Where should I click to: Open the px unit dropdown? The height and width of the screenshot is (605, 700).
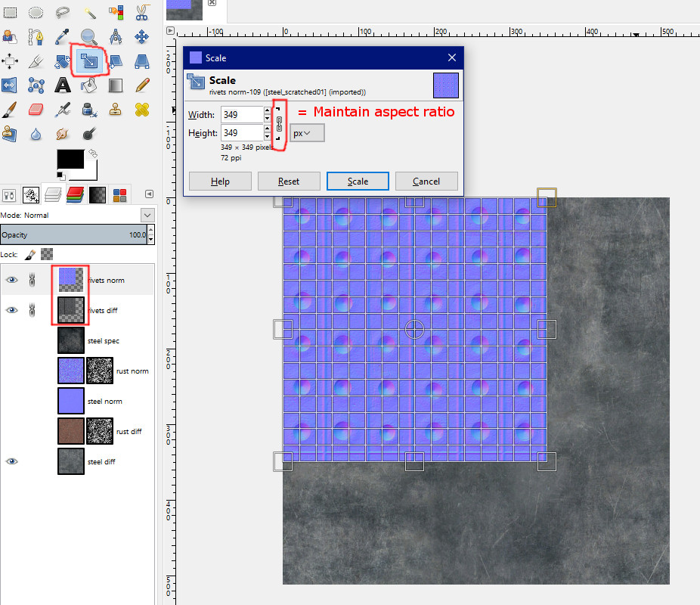coord(307,133)
